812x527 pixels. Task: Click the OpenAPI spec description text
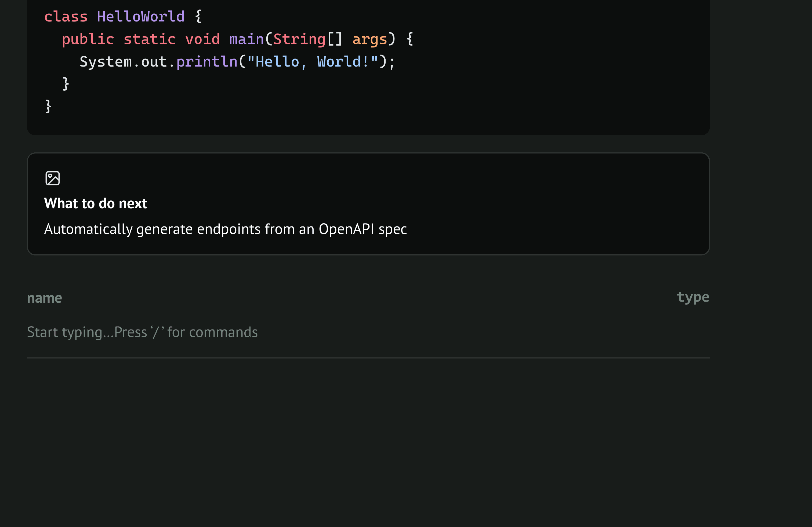point(225,229)
